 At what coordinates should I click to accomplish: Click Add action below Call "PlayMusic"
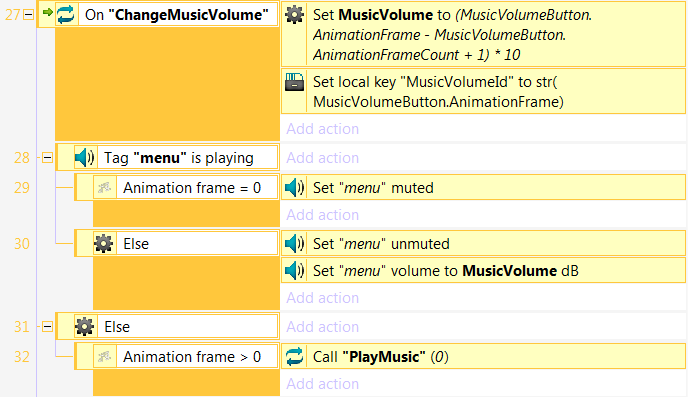tap(322, 383)
